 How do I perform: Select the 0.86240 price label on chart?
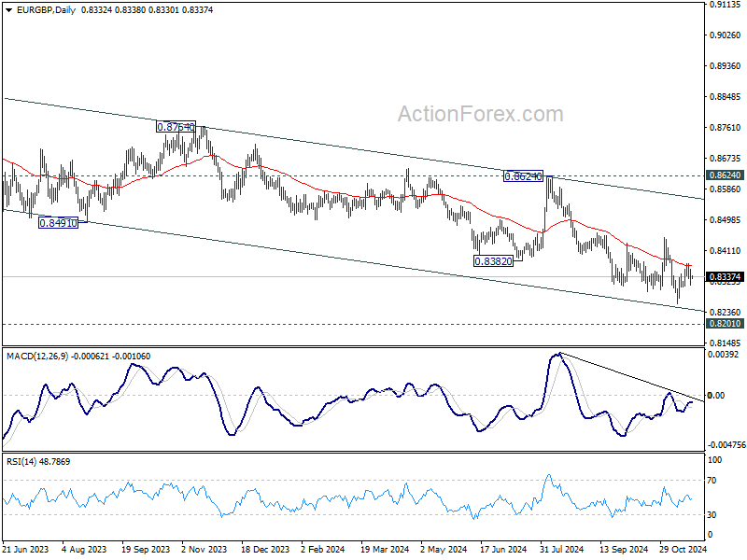point(523,176)
